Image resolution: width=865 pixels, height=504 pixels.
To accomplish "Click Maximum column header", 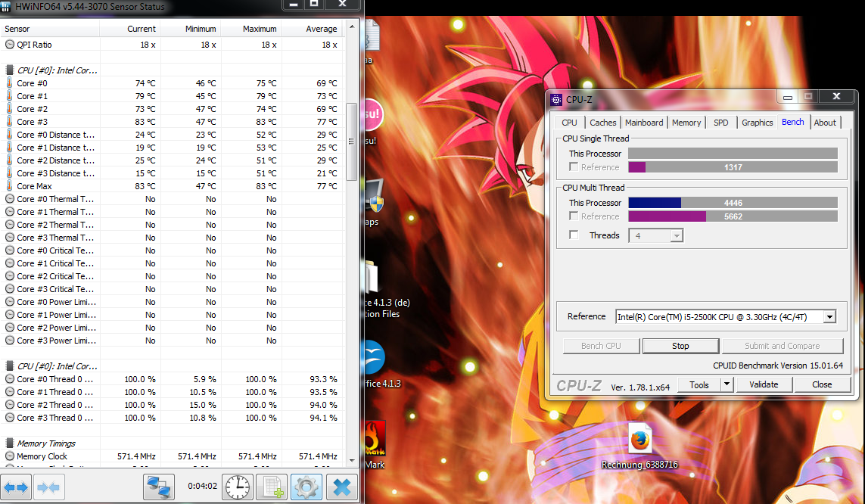I will [251, 29].
